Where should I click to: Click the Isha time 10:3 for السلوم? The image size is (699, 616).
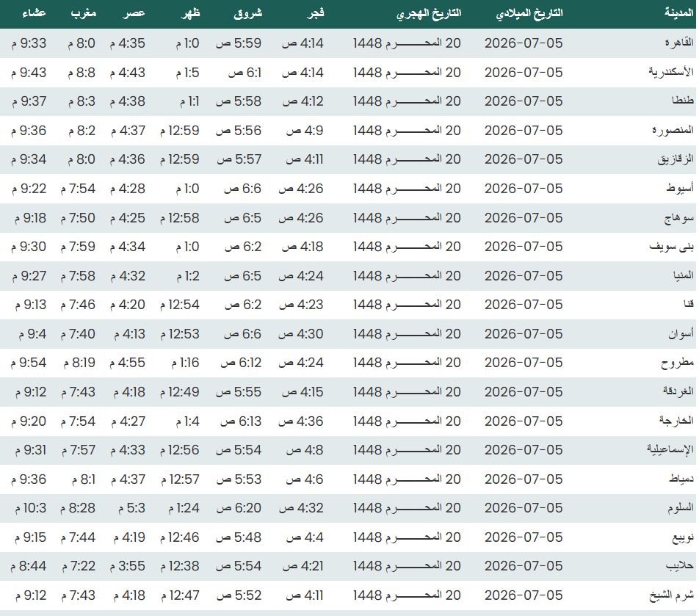click(x=31, y=508)
